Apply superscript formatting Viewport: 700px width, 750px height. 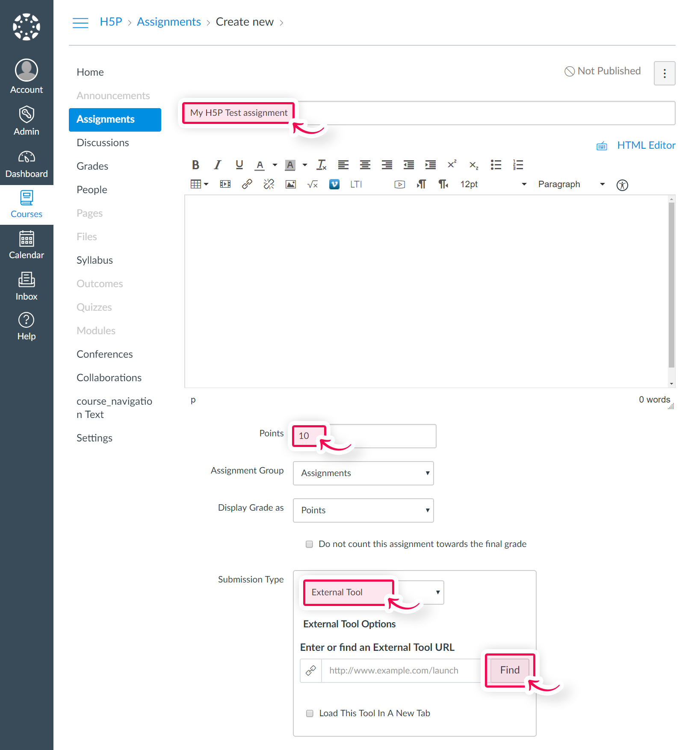[452, 165]
